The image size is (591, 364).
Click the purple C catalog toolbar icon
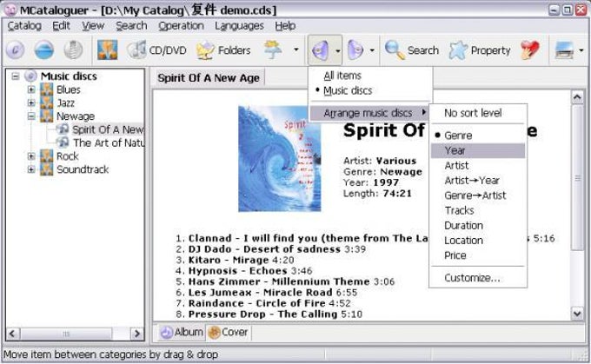pyautogui.click(x=15, y=50)
